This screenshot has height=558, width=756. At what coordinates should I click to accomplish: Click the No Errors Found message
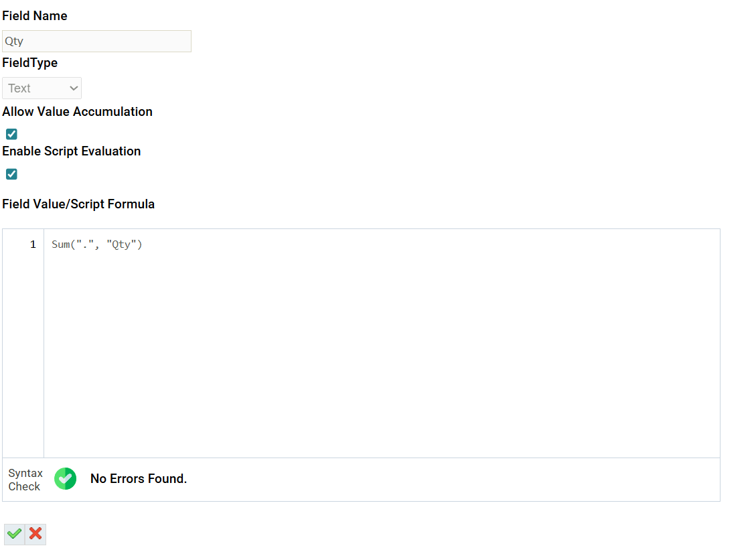(139, 479)
